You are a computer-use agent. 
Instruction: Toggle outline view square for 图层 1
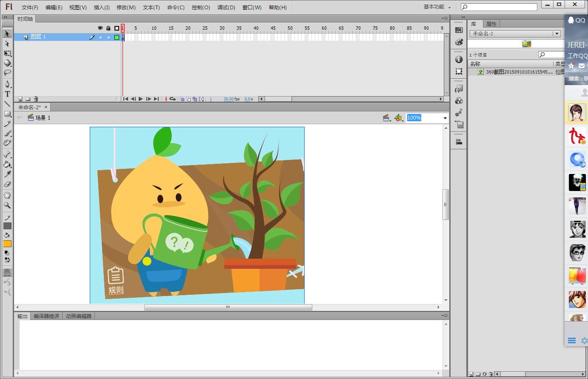click(117, 37)
